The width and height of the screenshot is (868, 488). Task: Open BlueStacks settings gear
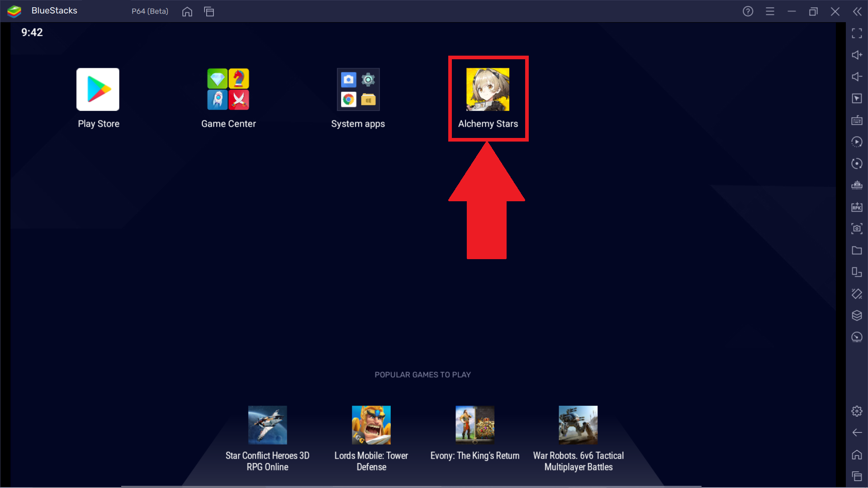[x=857, y=411]
